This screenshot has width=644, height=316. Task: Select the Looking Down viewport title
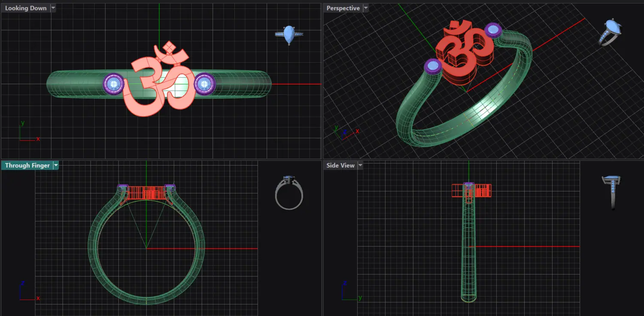pyautogui.click(x=26, y=8)
